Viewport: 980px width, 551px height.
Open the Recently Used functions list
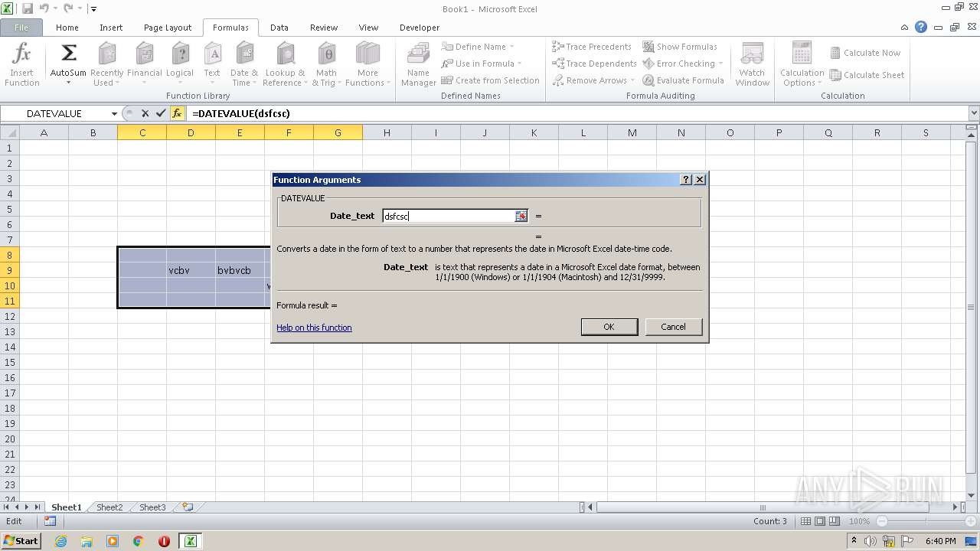coord(106,65)
